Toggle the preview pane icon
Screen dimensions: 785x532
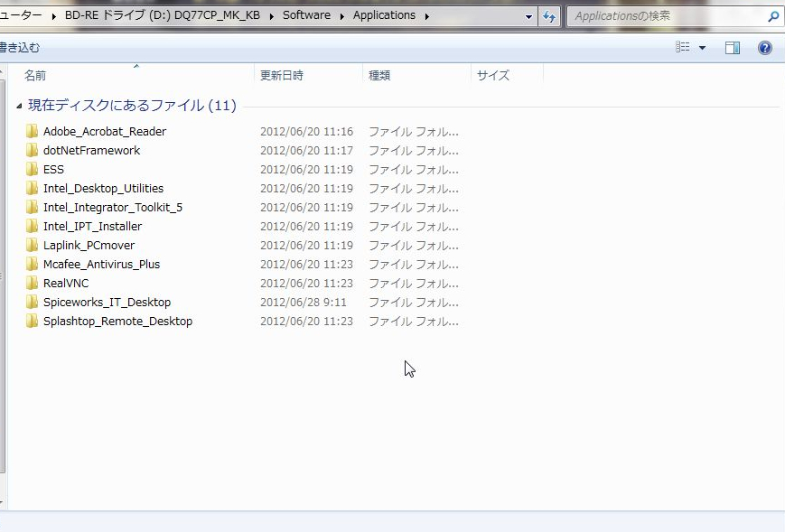tap(733, 48)
